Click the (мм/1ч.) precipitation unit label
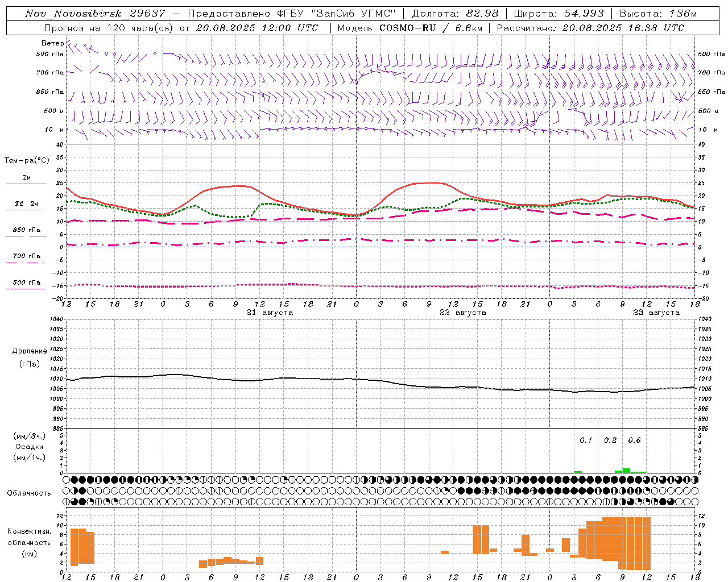 (30, 458)
